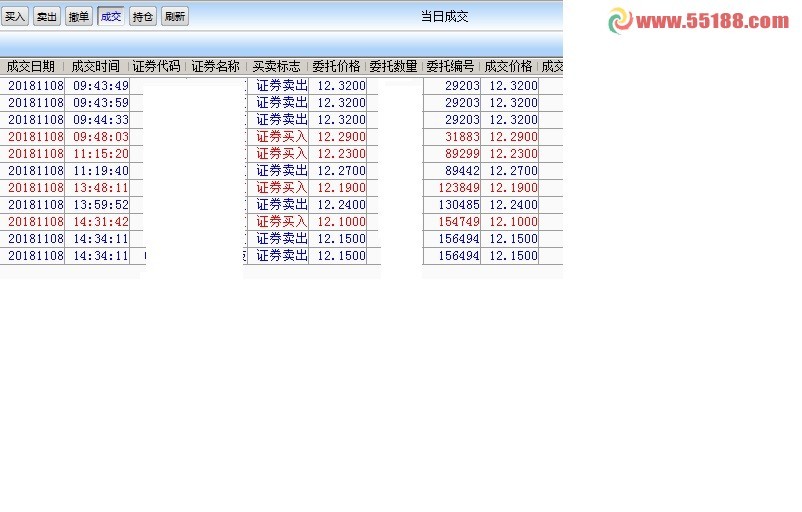Click the 成交价格 column header
The image size is (802, 512).
click(508, 67)
